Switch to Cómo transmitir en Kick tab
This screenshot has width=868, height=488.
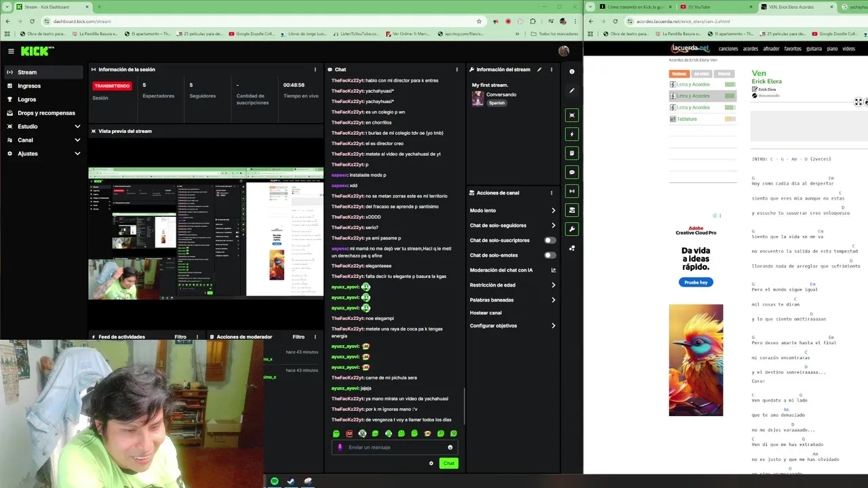coord(634,7)
